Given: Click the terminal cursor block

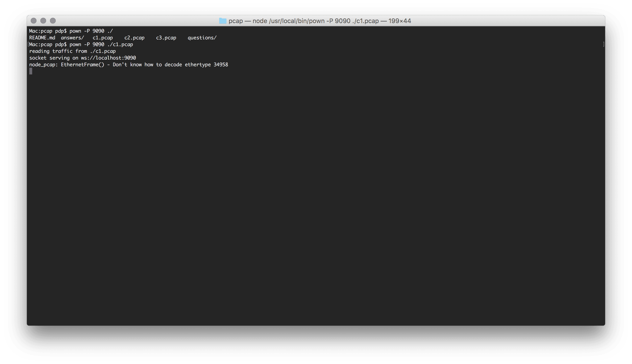Looking at the screenshot, I should (31, 72).
